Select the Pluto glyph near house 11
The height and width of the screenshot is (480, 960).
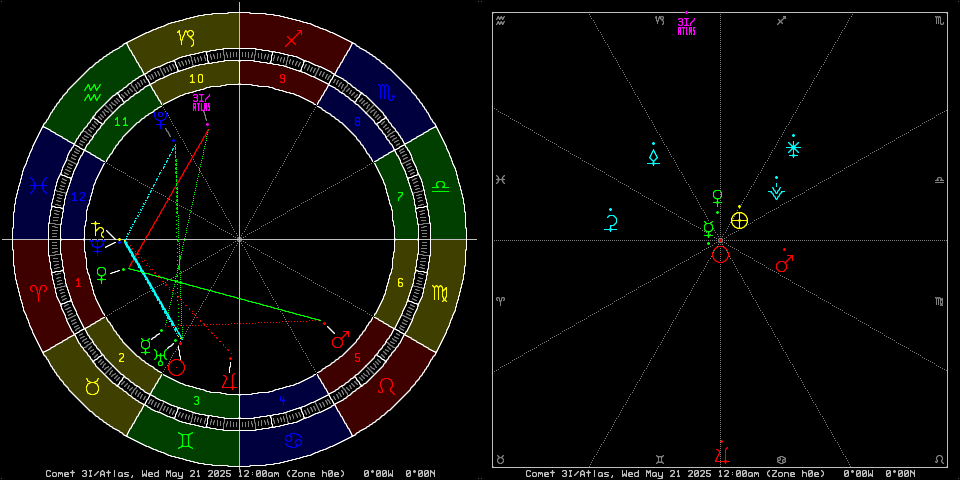pos(160,120)
